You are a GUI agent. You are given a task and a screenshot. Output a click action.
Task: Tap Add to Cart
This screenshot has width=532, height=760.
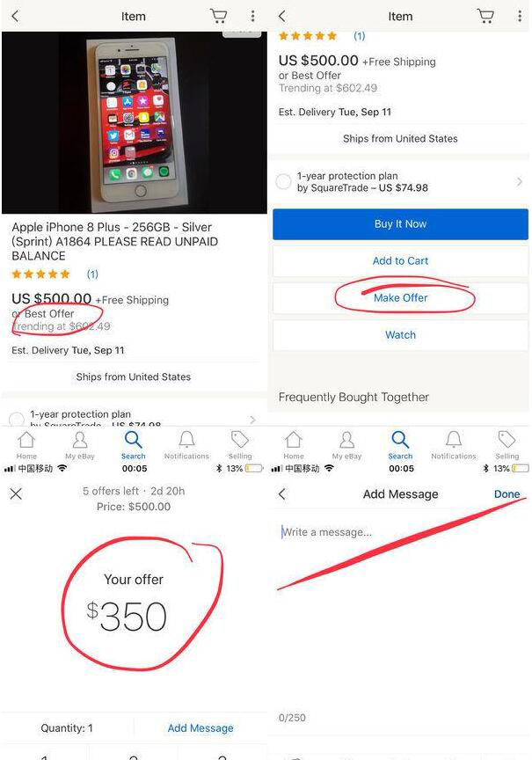(x=400, y=260)
